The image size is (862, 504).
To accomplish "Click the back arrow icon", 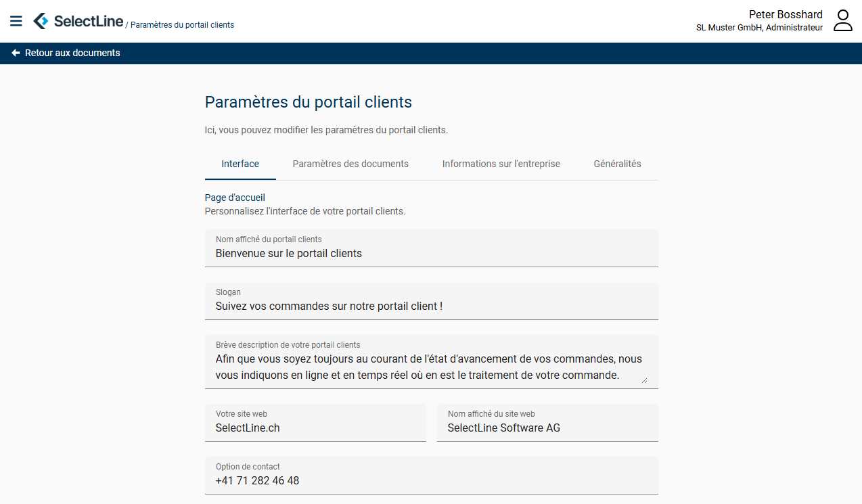I will (x=16, y=53).
